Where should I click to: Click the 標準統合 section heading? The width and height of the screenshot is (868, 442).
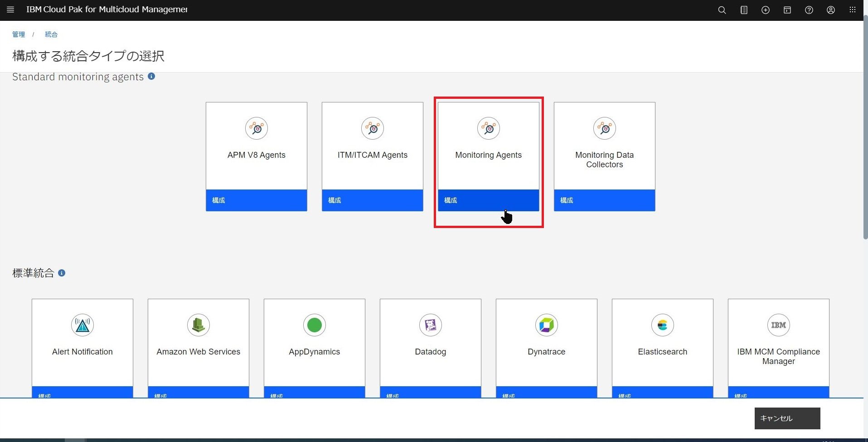(33, 273)
